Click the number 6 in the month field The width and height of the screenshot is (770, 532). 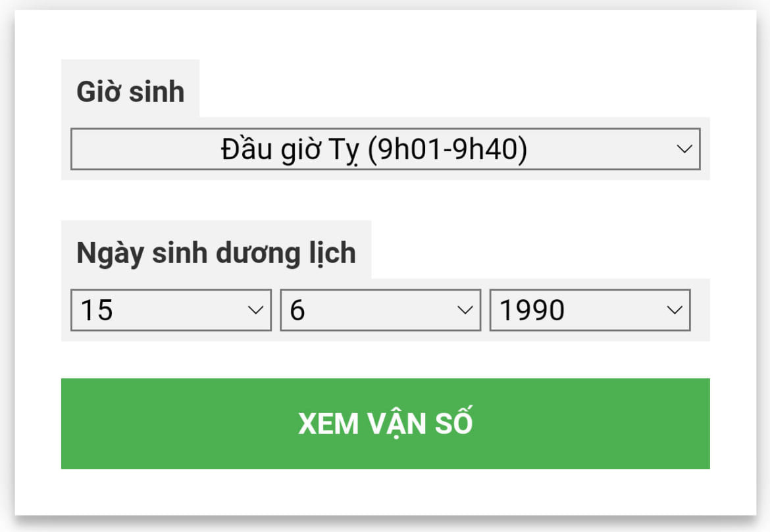point(297,310)
